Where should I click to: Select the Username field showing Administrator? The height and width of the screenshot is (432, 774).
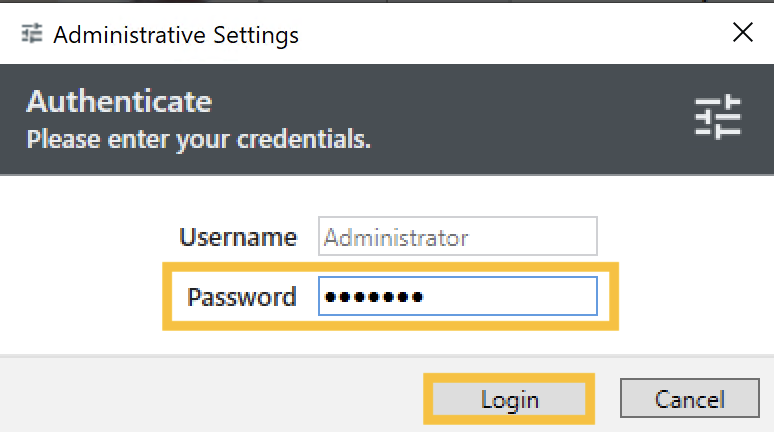(458, 236)
